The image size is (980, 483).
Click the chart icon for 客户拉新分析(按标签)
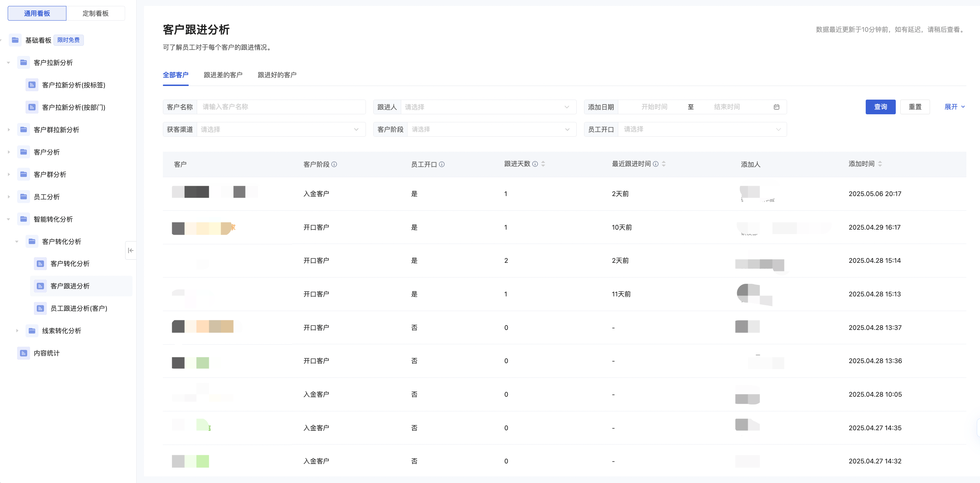[x=32, y=85]
